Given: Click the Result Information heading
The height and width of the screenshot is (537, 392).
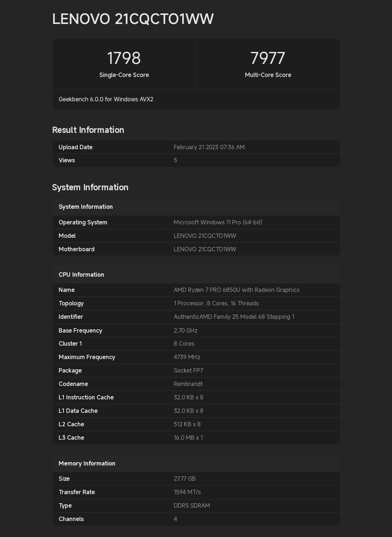Looking at the screenshot, I should (x=88, y=130).
